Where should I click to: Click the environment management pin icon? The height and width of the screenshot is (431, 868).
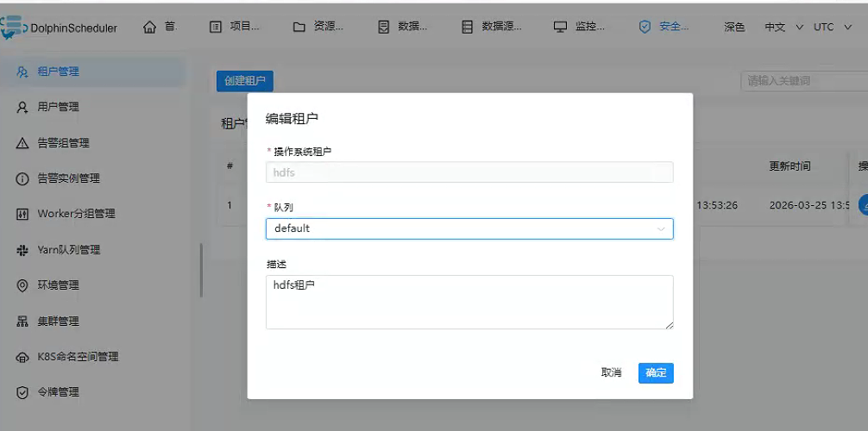(22, 285)
